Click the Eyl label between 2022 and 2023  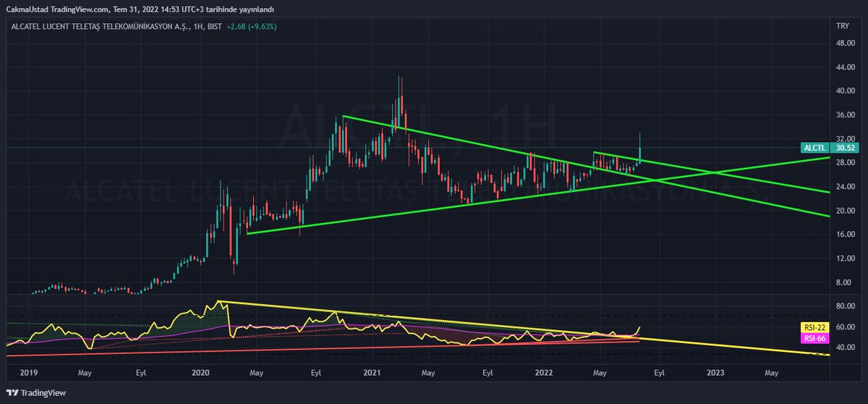click(x=659, y=374)
